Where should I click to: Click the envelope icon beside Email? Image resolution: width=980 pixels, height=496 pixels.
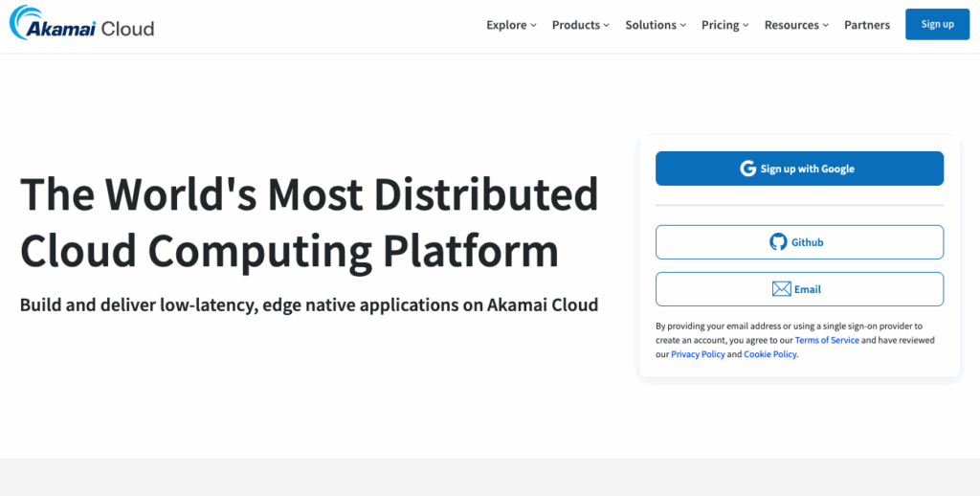point(781,289)
